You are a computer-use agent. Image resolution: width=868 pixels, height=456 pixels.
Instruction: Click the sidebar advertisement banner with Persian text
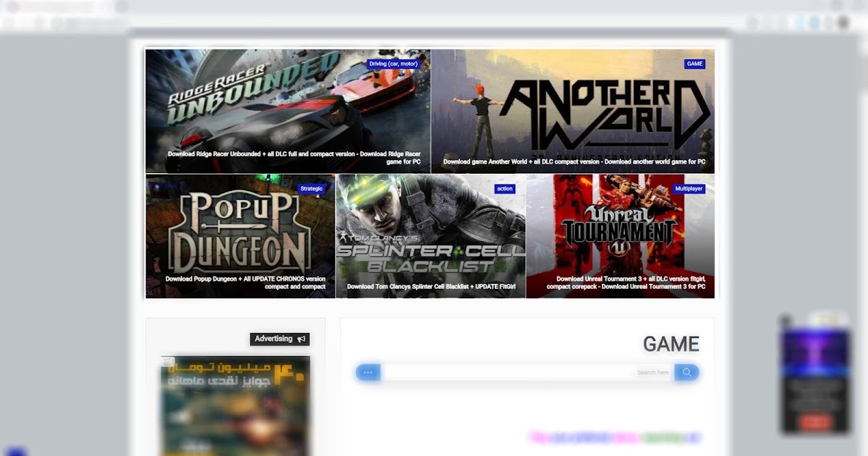(x=235, y=405)
